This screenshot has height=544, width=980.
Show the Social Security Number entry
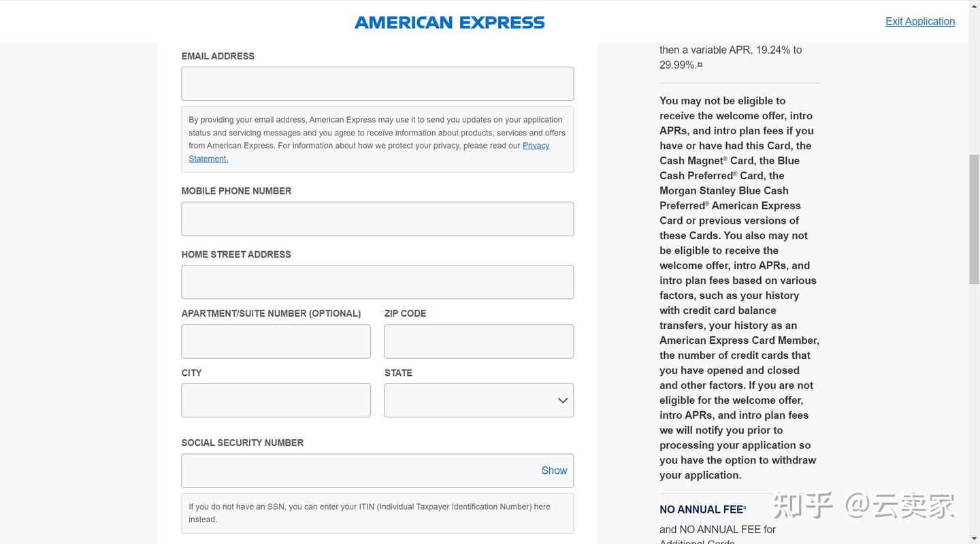click(x=554, y=470)
